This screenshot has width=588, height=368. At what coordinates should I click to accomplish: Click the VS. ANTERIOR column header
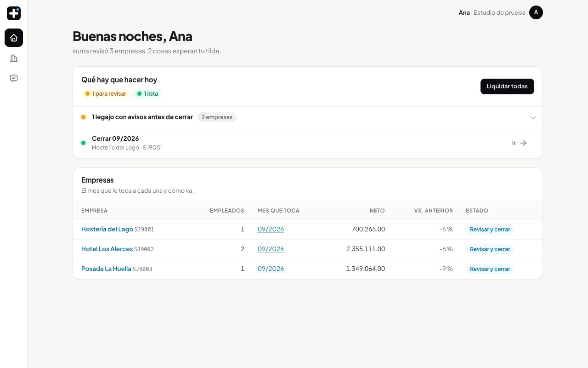pos(434,211)
